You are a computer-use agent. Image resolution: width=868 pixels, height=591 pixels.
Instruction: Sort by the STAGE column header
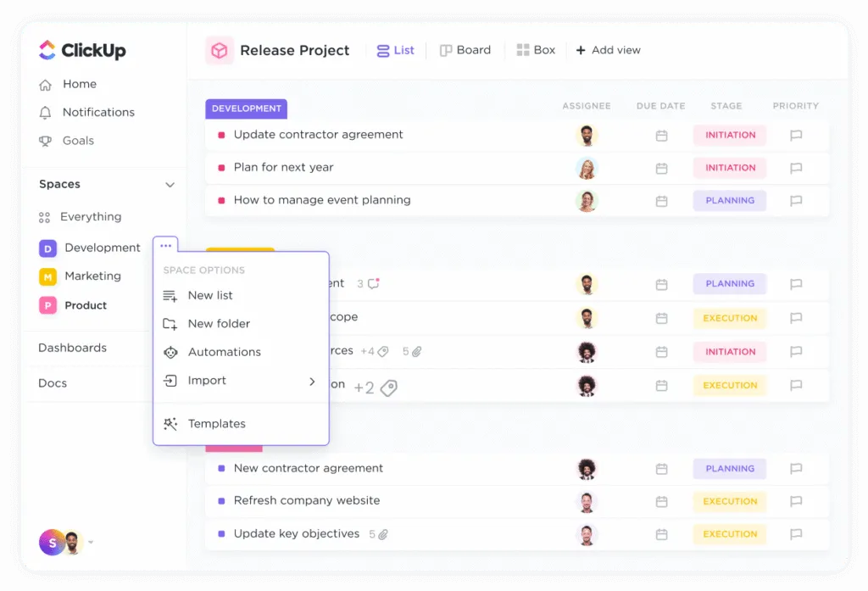(x=726, y=106)
